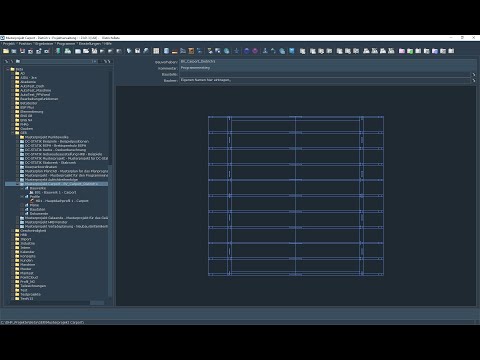Image resolution: width=480 pixels, height=360 pixels.
Task: Click the curved undo arrow toolbar icon
Action: (x=273, y=51)
